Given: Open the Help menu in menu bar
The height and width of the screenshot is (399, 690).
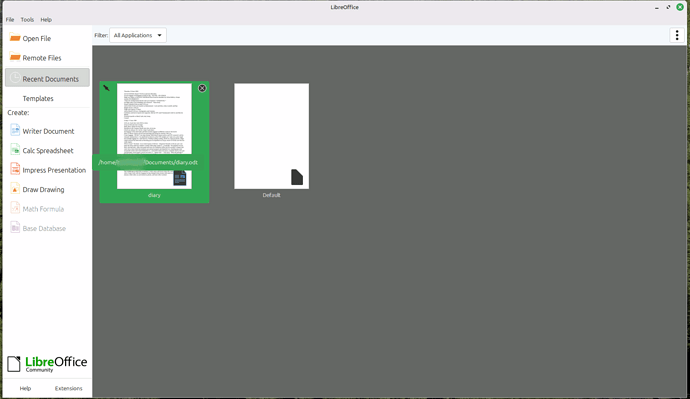Looking at the screenshot, I should pos(46,19).
